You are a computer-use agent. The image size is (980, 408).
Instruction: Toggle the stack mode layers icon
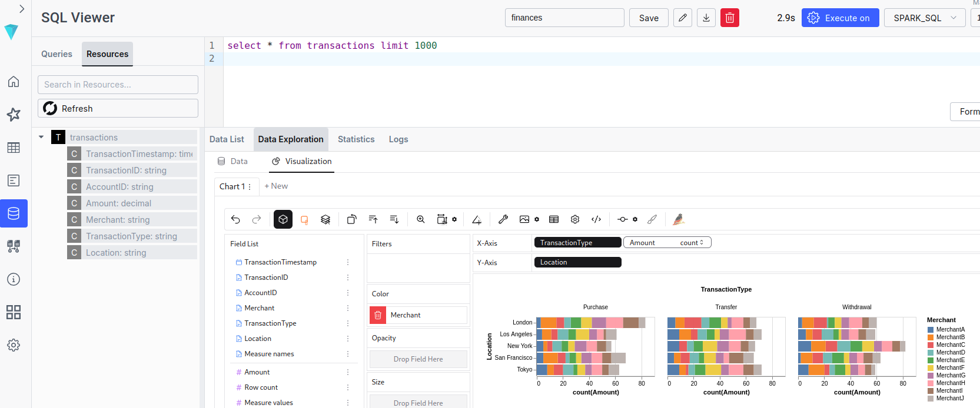click(325, 219)
